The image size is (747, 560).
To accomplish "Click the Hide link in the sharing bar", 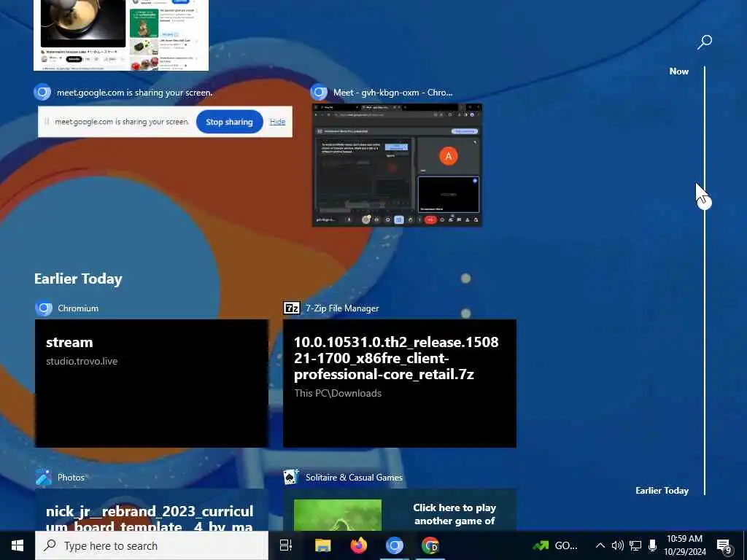I will [x=277, y=122].
